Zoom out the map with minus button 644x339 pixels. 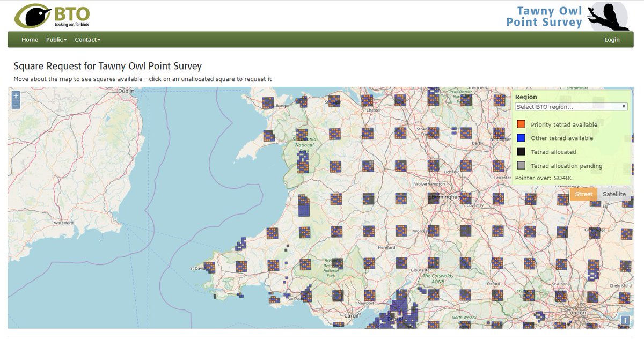pos(16,104)
